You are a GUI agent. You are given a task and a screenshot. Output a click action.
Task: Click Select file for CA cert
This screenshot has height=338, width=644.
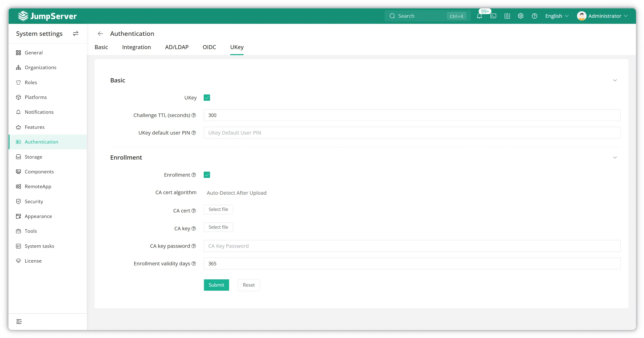218,209
